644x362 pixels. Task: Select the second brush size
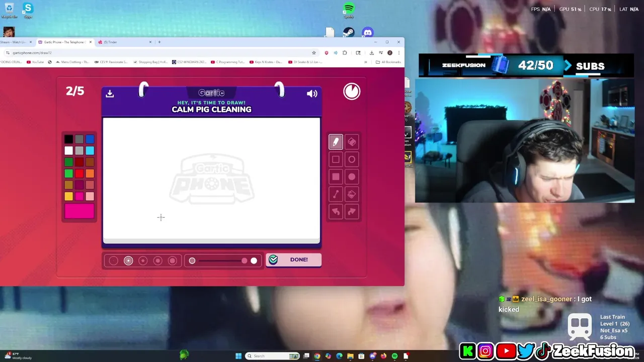[128, 260]
